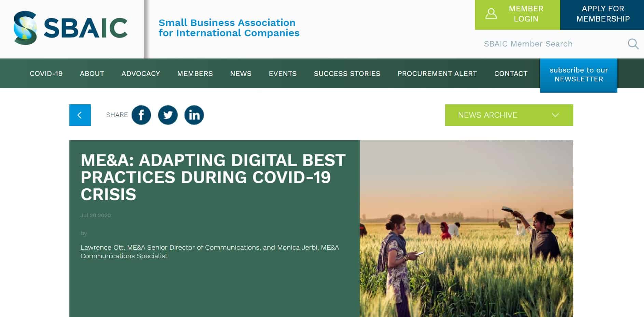
Task: Open the Contact page
Action: 511,74
